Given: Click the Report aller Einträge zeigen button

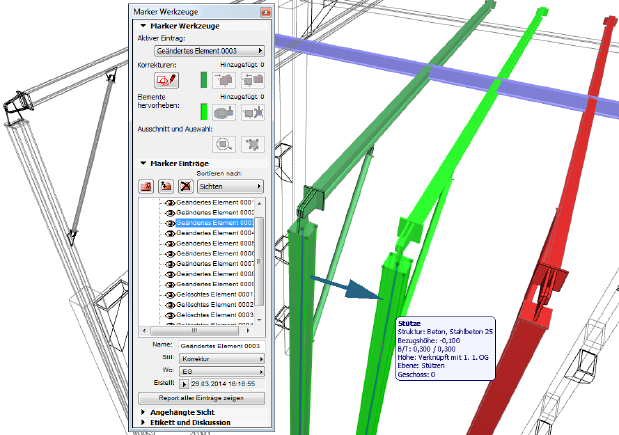Looking at the screenshot, I should (x=201, y=398).
